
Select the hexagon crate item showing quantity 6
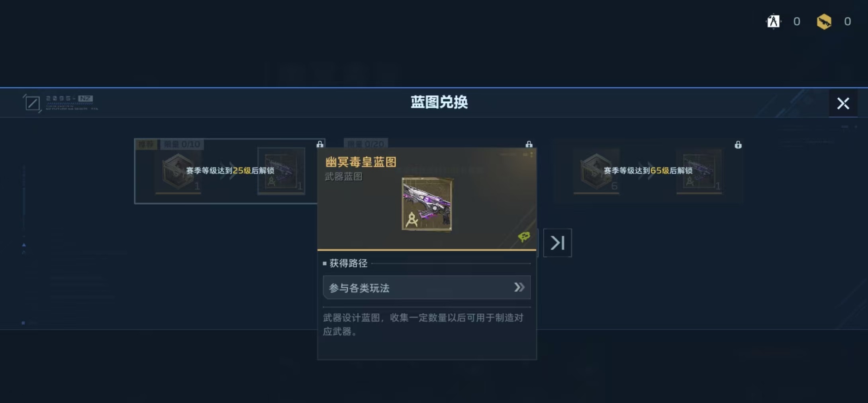pyautogui.click(x=596, y=172)
